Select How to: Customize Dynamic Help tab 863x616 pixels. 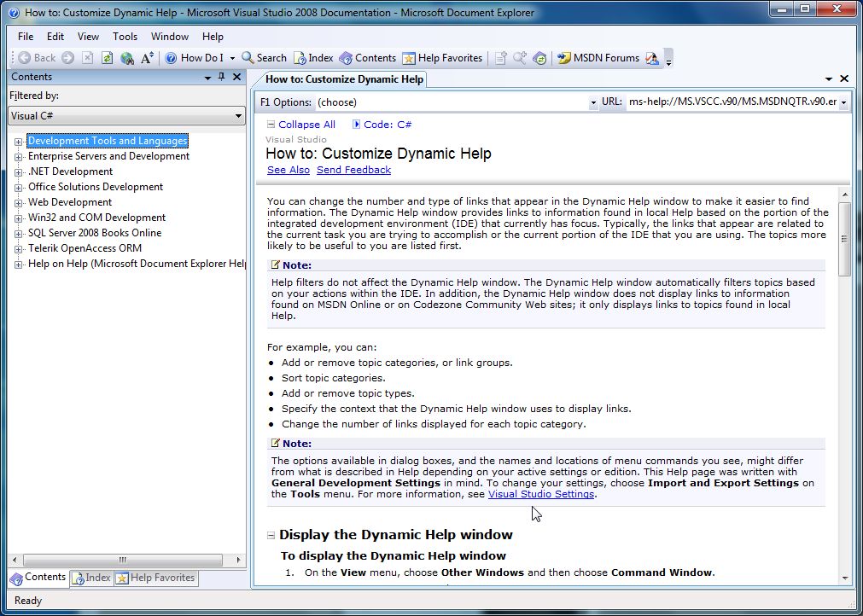point(344,79)
